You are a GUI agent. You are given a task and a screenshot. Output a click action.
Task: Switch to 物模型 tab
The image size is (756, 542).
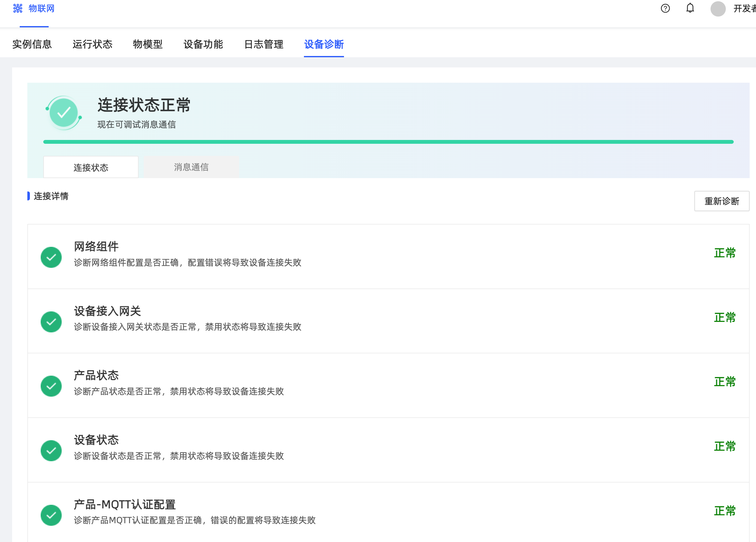tap(148, 44)
